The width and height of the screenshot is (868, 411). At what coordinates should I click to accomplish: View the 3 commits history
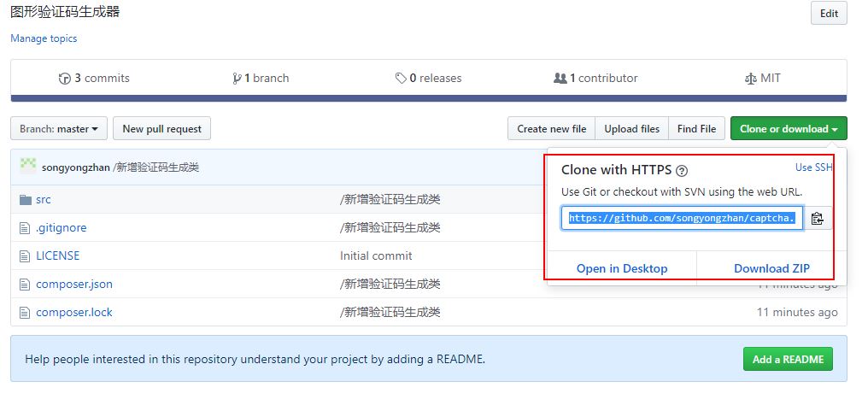coord(94,79)
